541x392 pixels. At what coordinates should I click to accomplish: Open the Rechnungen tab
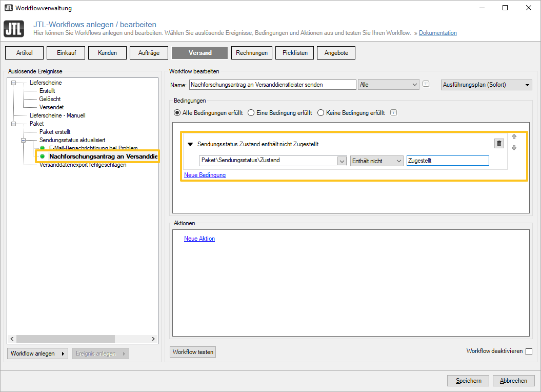[252, 53]
